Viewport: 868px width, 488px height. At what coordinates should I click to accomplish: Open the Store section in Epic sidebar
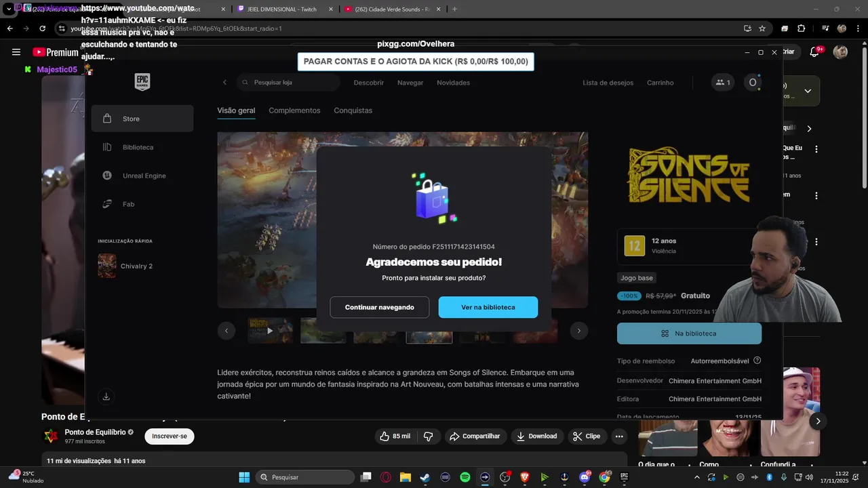[x=142, y=119]
